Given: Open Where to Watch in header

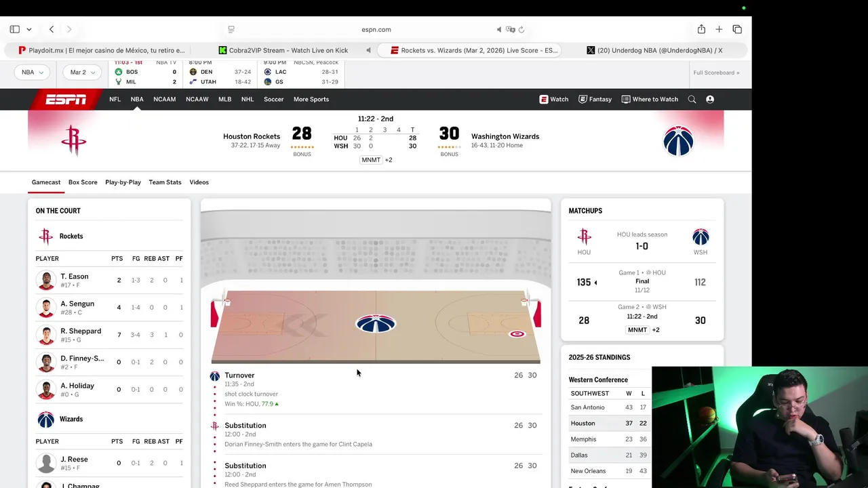Looking at the screenshot, I should pyautogui.click(x=650, y=99).
